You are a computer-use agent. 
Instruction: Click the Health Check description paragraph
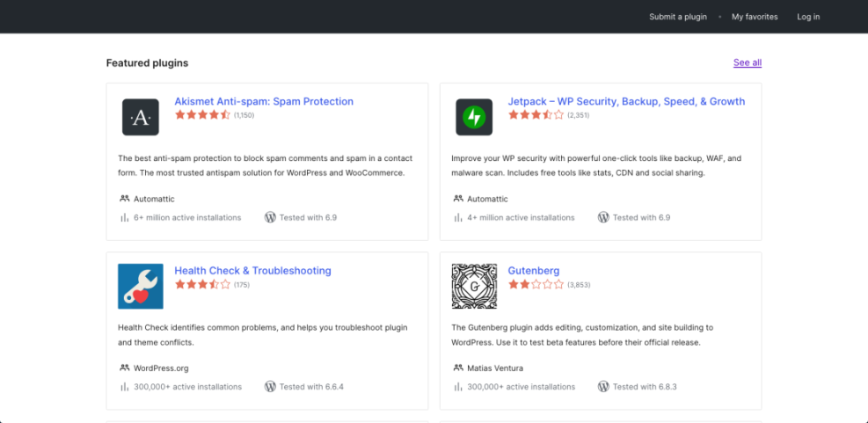pos(263,335)
